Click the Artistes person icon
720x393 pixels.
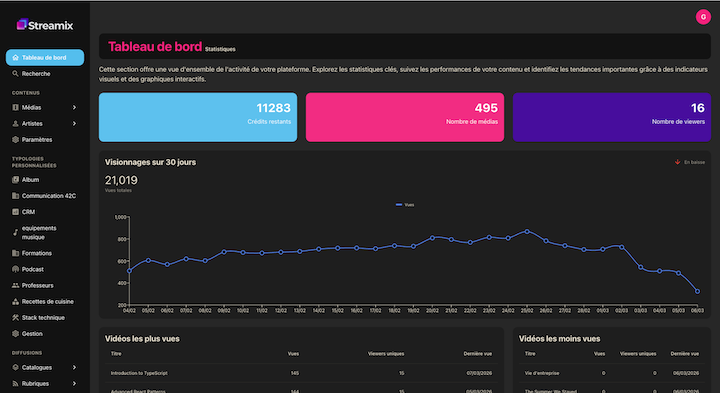click(x=16, y=124)
